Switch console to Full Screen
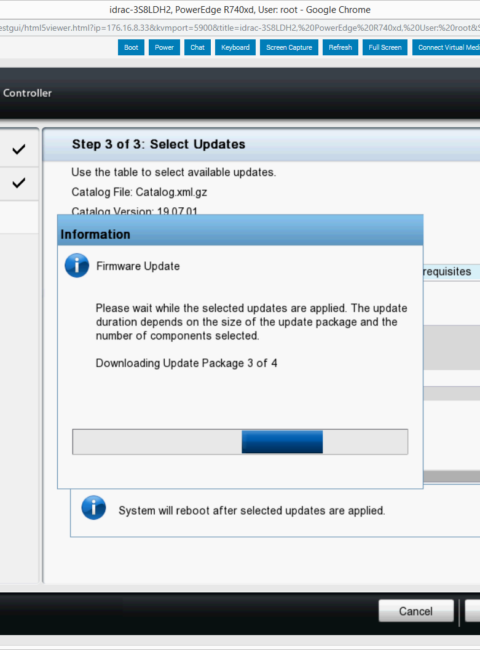Viewport: 480px width, 650px height. [x=385, y=47]
